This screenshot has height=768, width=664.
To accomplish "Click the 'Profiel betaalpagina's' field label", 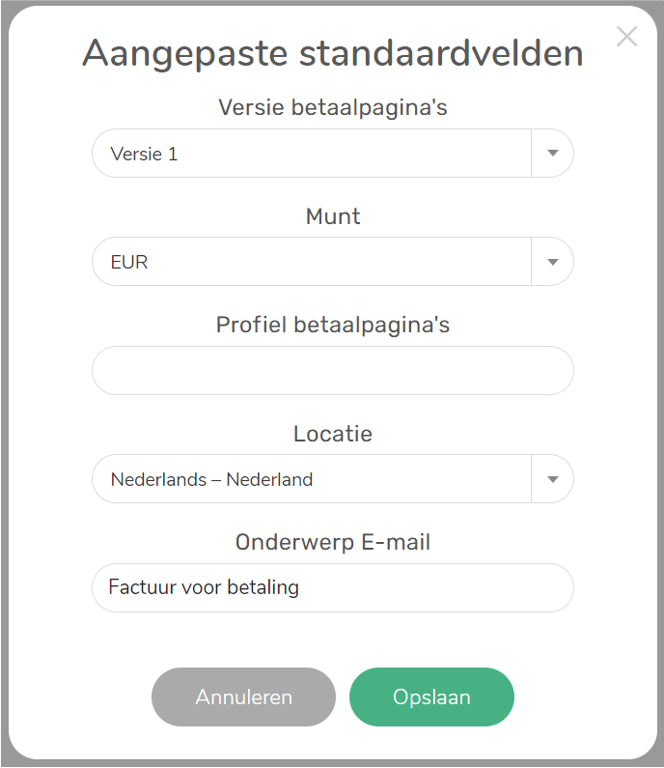I will tap(332, 324).
